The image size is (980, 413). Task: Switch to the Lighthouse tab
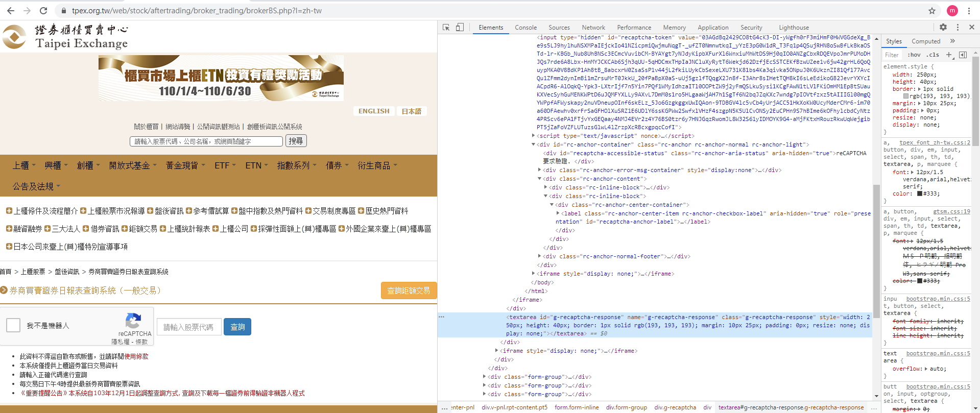coord(794,28)
